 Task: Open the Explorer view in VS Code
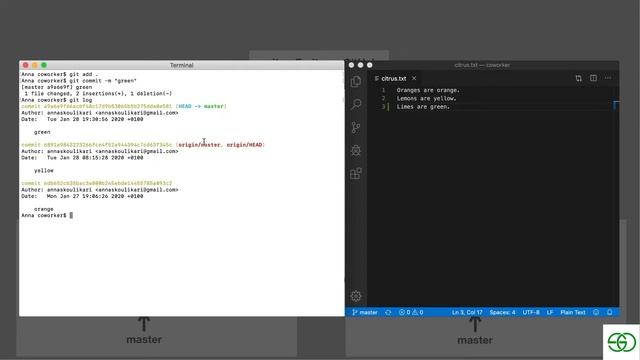pyautogui.click(x=356, y=82)
